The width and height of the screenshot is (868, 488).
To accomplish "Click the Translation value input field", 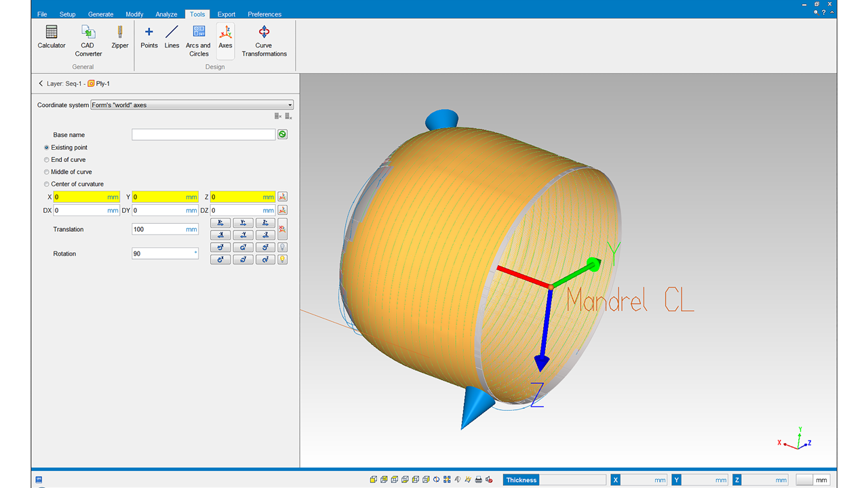I will click(159, 230).
